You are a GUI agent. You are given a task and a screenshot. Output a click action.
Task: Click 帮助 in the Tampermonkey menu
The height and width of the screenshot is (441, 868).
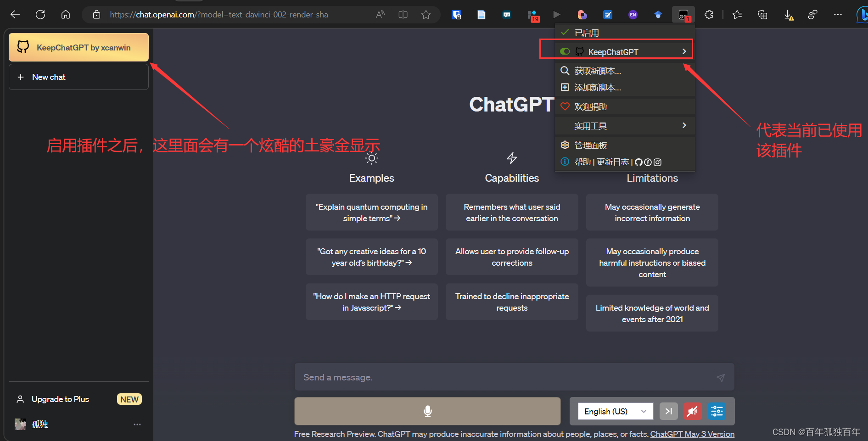click(582, 162)
